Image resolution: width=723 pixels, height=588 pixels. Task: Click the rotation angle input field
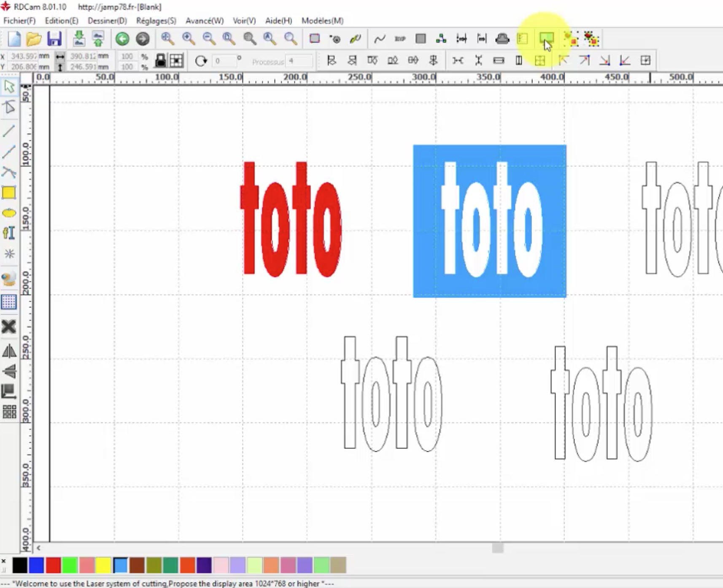pos(224,61)
